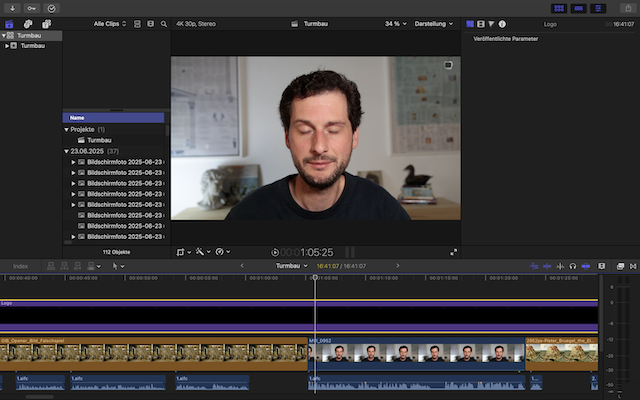Open the 34 % zoom dropdown

[x=395, y=24]
